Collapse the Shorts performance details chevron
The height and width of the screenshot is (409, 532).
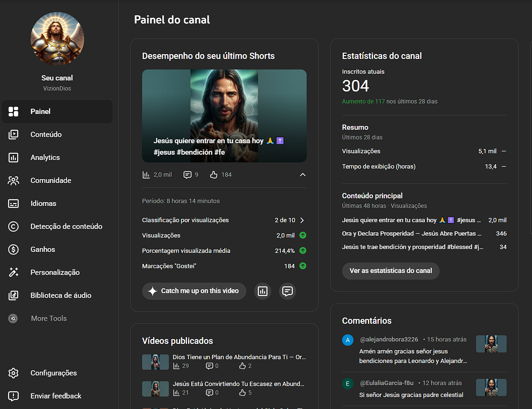(302, 175)
